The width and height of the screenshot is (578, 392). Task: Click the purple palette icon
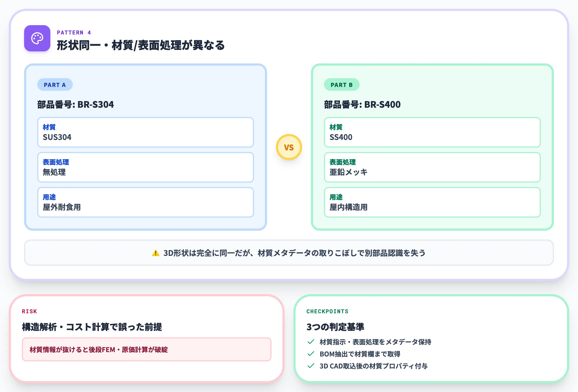[x=37, y=38]
